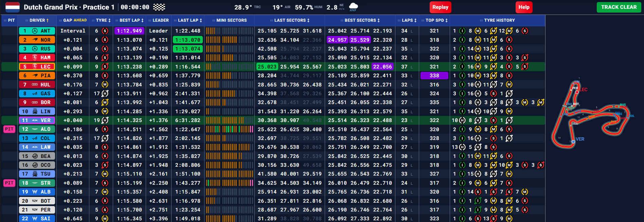Click the air temperature 19° reading

(x=281, y=7)
